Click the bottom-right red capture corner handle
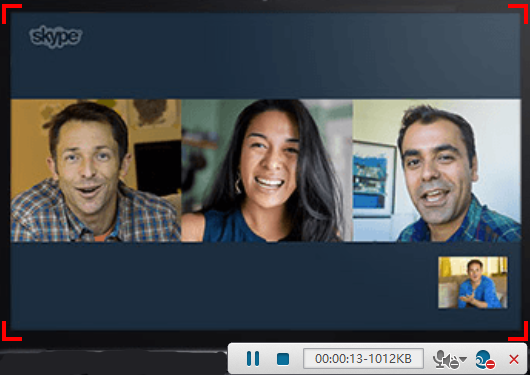The height and width of the screenshot is (375, 530). [519, 332]
